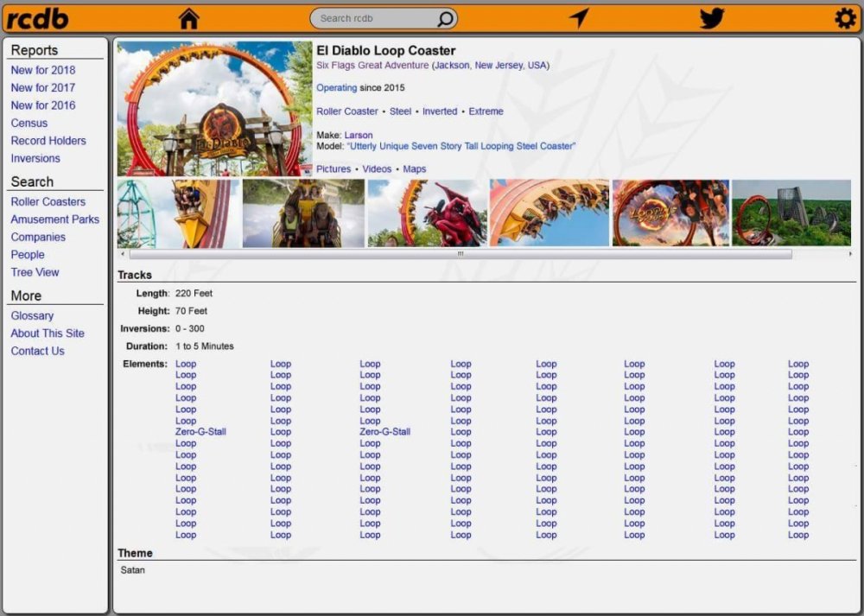Open the Tree View sidebar item
This screenshot has width=864, height=616.
coord(35,272)
